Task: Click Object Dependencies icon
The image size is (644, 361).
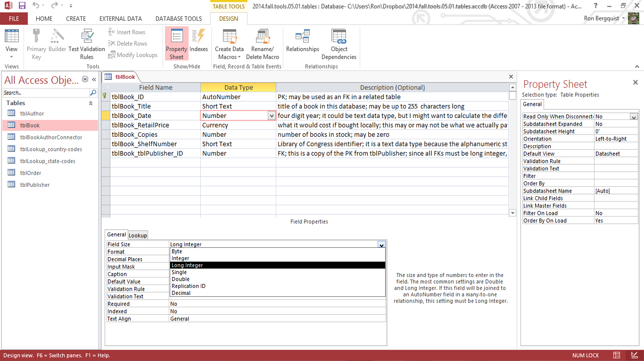Action: pos(339,43)
